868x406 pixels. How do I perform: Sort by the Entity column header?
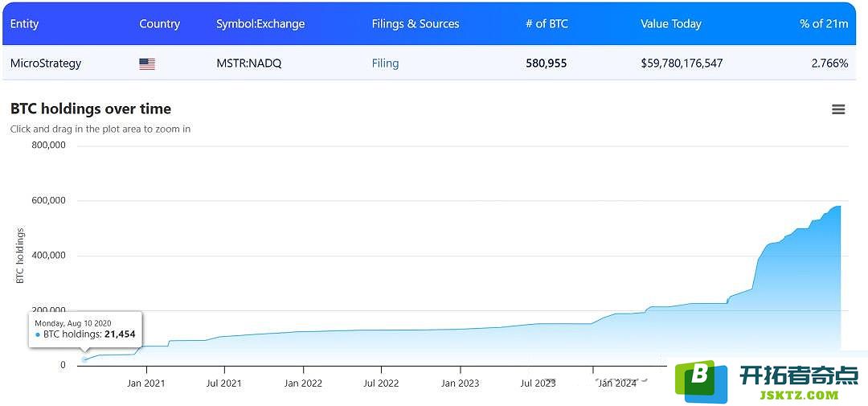coord(24,24)
